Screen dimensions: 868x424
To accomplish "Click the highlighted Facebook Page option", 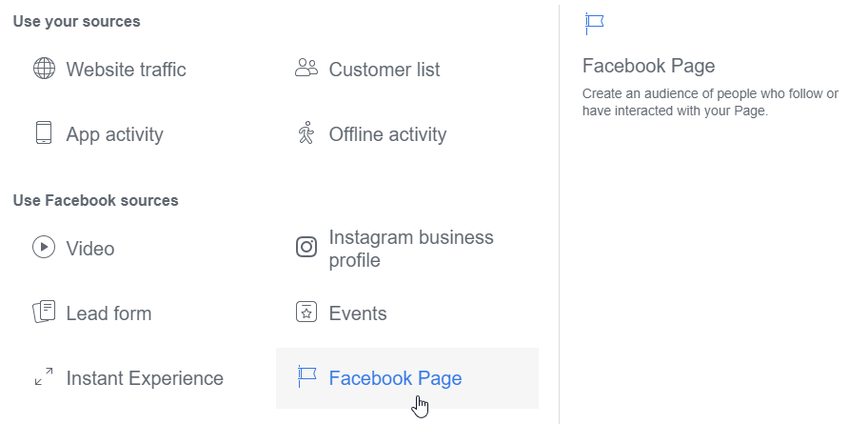I will (407, 378).
